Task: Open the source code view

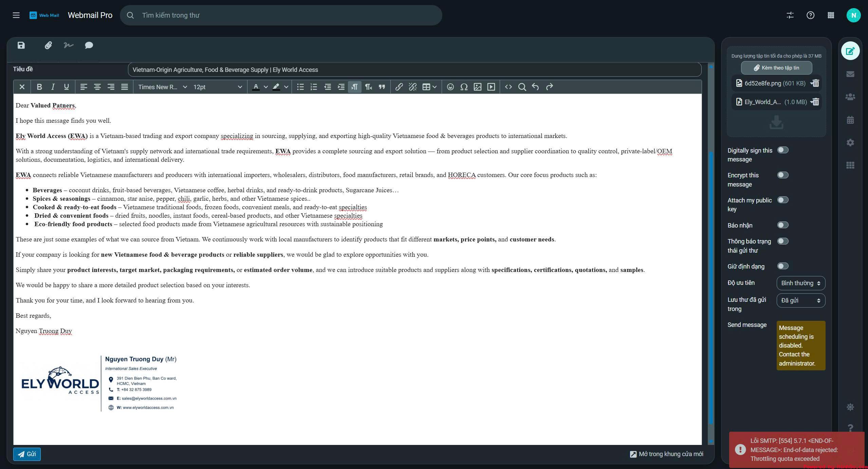Action: 508,87
